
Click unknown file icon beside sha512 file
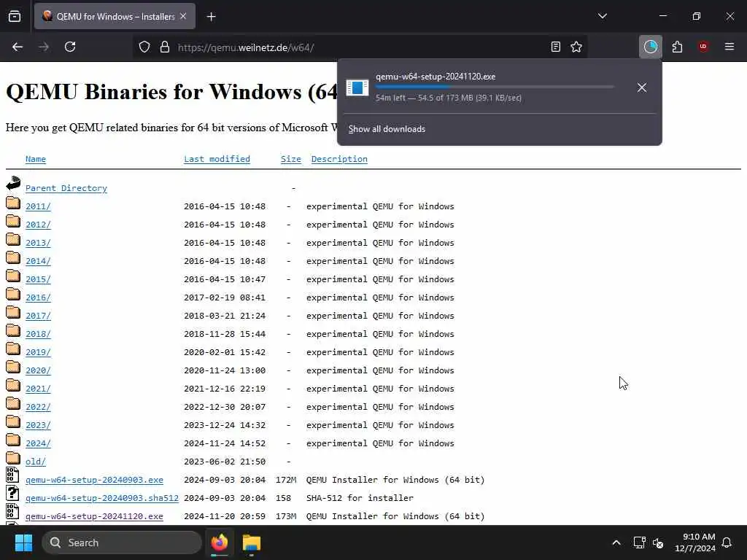coord(12,494)
